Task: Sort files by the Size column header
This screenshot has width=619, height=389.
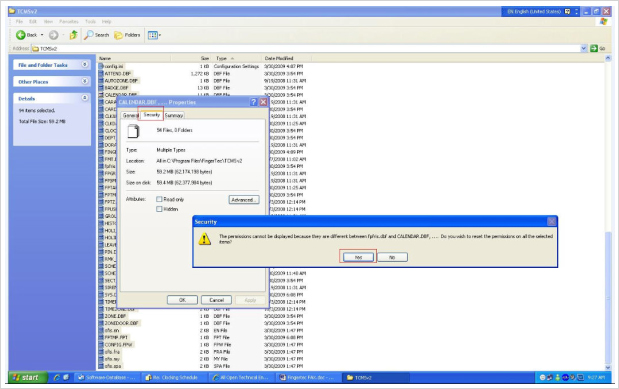Action: pyautogui.click(x=192, y=58)
